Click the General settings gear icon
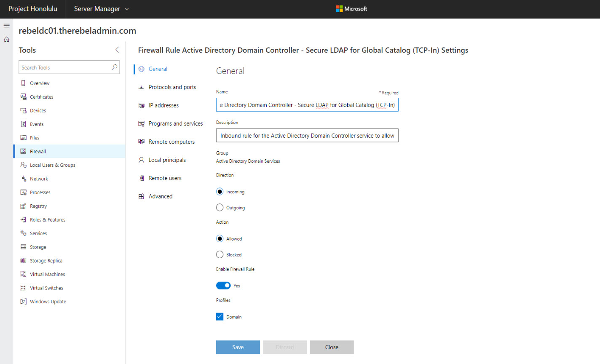Viewport: 600px width, 364px height. [x=142, y=69]
